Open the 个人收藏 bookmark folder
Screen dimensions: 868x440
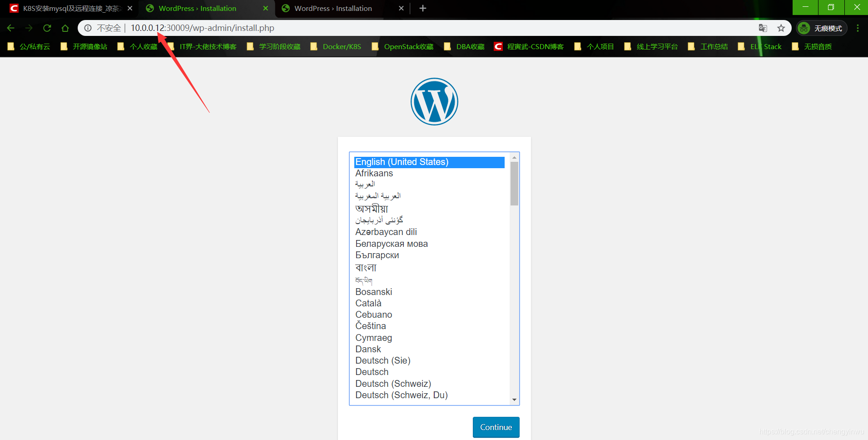coord(138,46)
